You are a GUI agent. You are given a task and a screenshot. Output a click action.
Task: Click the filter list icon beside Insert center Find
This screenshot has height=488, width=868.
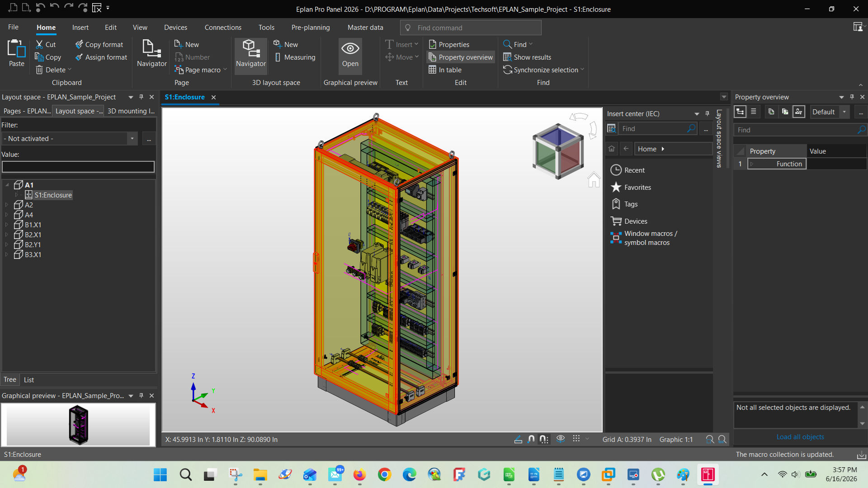(x=611, y=129)
